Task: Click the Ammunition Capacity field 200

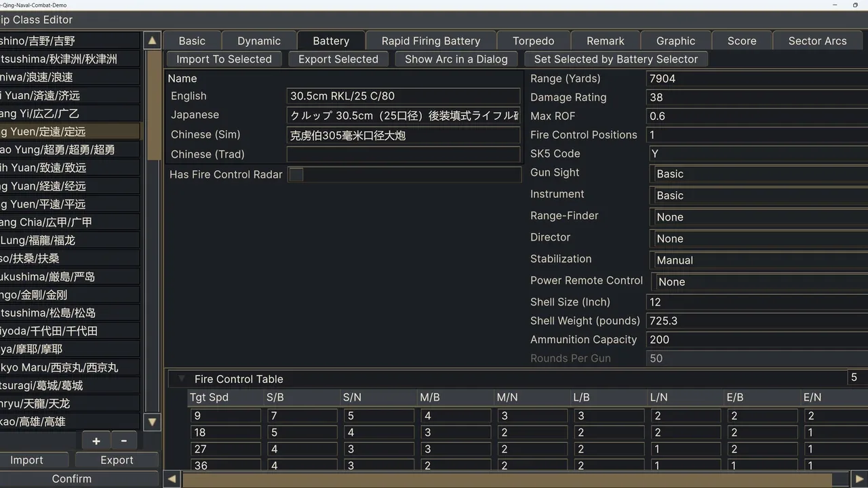Action: pyautogui.click(x=757, y=340)
